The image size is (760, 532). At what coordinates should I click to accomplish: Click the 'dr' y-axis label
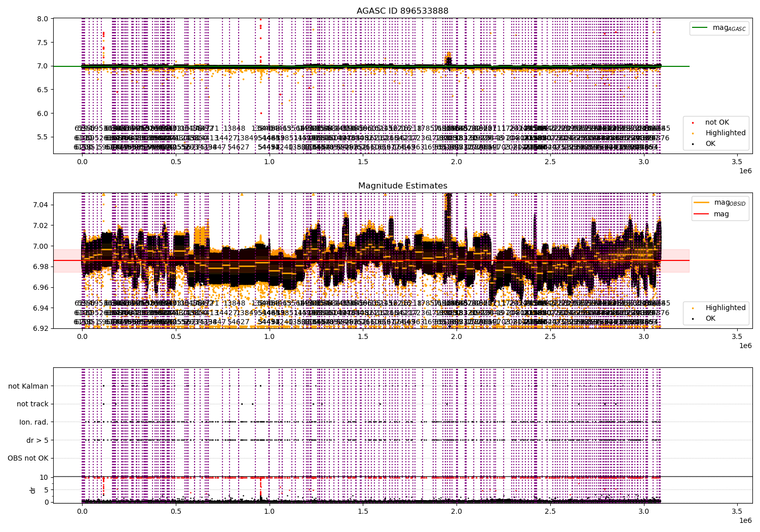(x=33, y=490)
